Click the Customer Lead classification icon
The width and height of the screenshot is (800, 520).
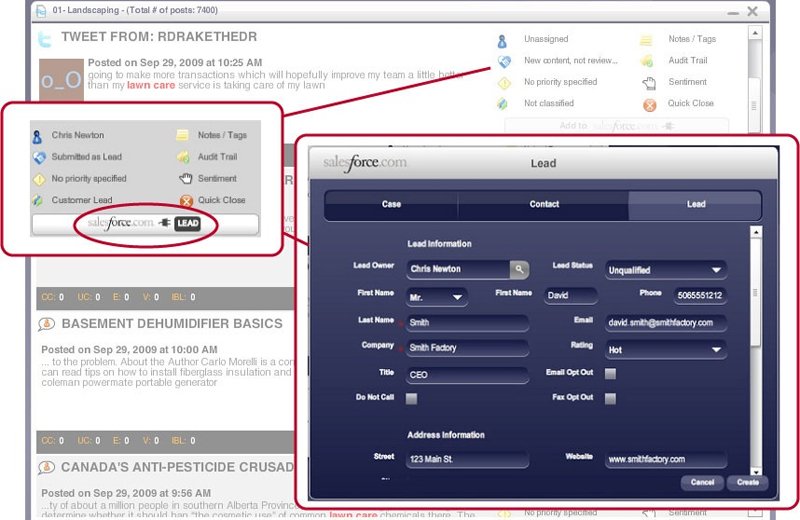tap(38, 201)
